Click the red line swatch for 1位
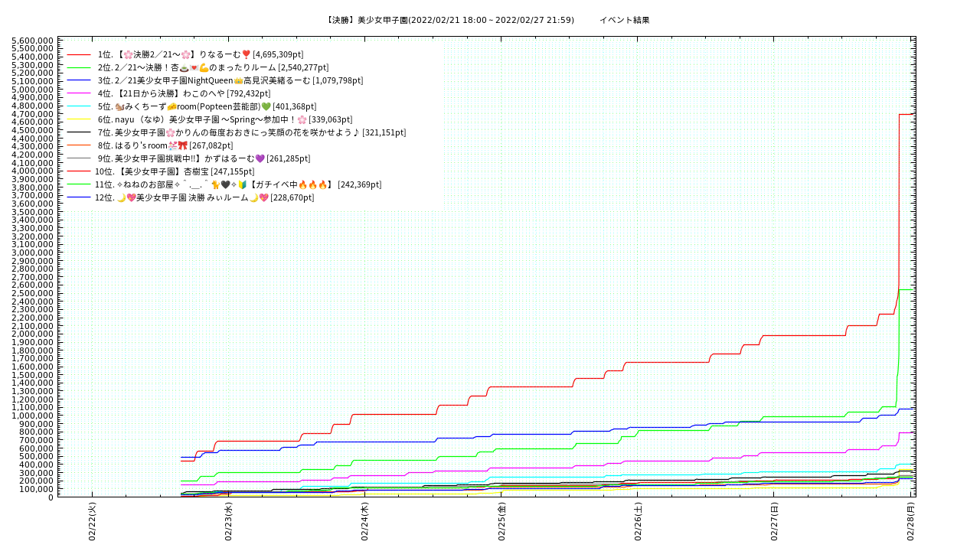The height and width of the screenshot is (551, 980). pos(79,54)
